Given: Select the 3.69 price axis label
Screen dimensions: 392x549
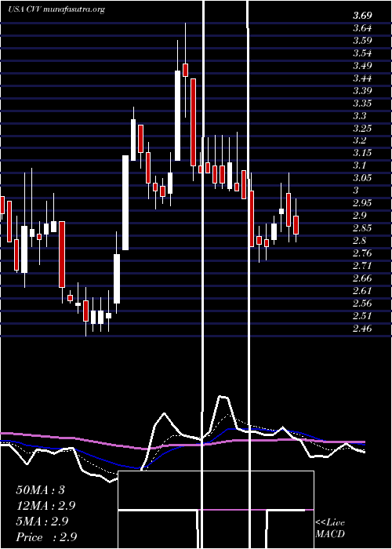Looking at the screenshot, I should pyautogui.click(x=362, y=16).
